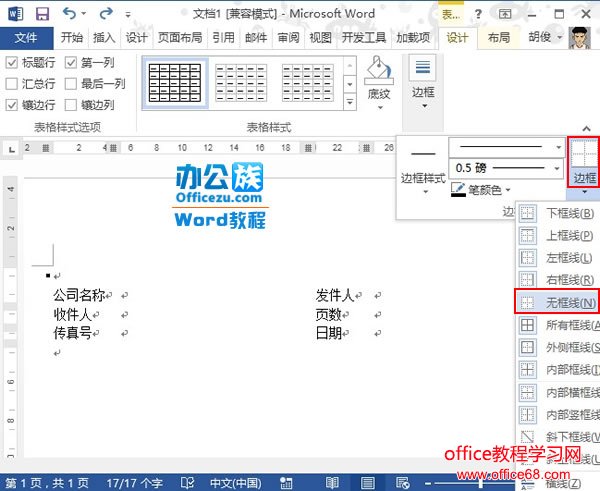Select the second table style thumbnail
Viewport: 600px width, 491px height.
point(241,83)
